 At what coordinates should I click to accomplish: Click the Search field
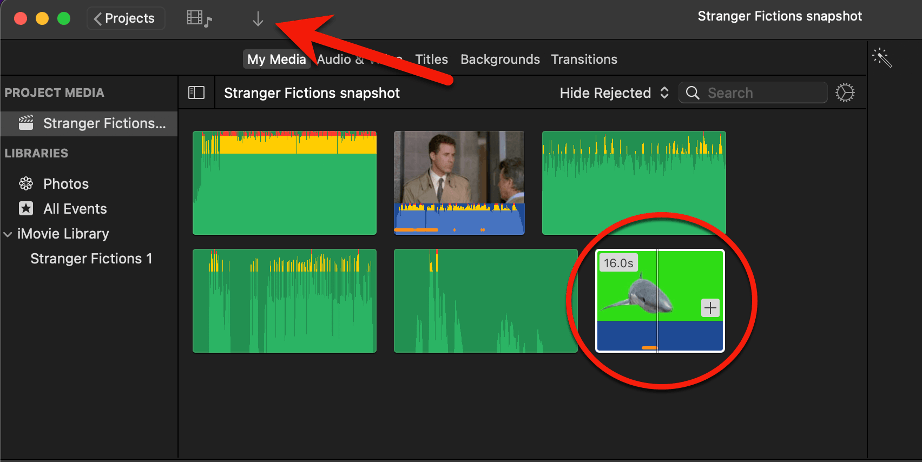click(753, 93)
